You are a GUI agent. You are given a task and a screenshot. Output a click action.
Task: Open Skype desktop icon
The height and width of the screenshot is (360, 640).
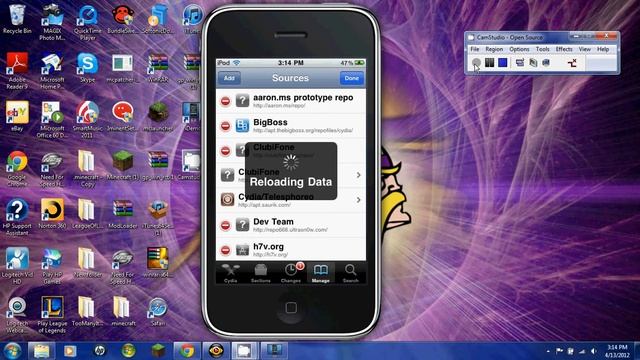(87, 68)
